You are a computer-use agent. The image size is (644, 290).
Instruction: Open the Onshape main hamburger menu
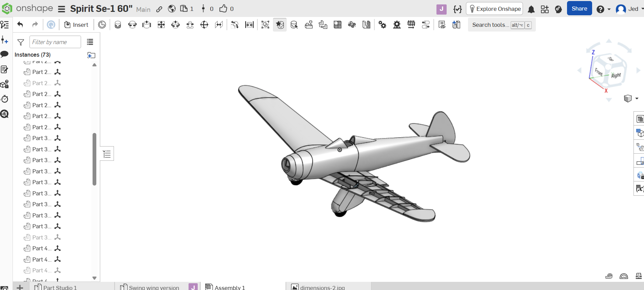coord(61,9)
